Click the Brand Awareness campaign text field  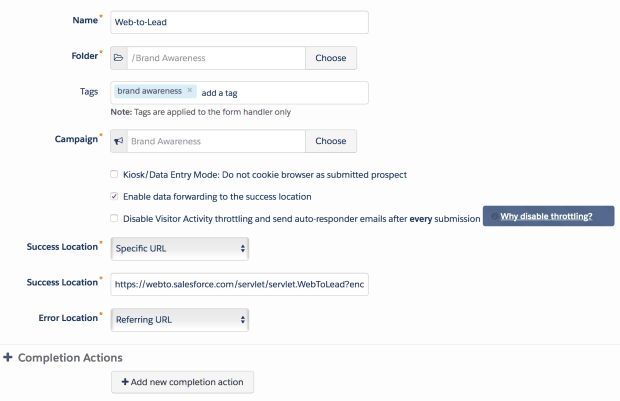(215, 141)
